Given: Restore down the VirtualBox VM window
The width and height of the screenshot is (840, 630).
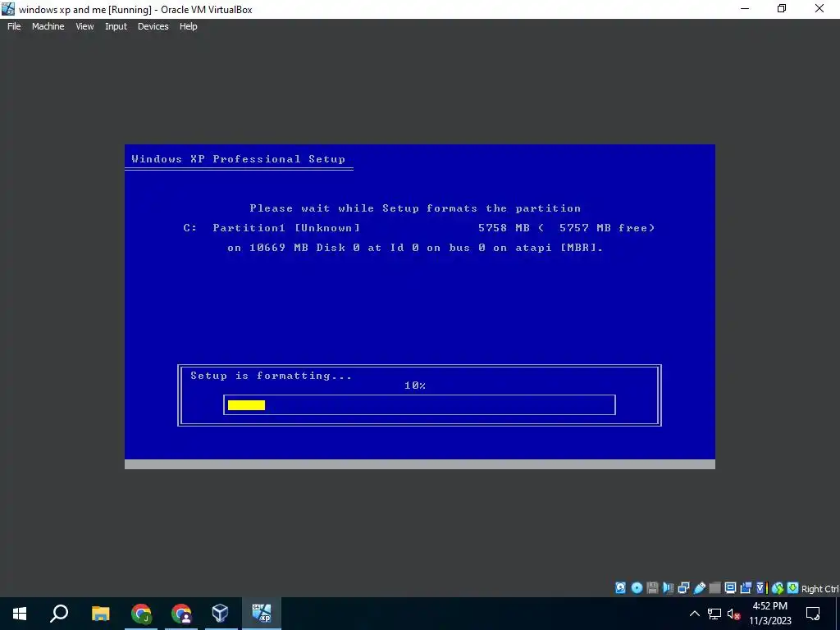Looking at the screenshot, I should click(x=782, y=9).
